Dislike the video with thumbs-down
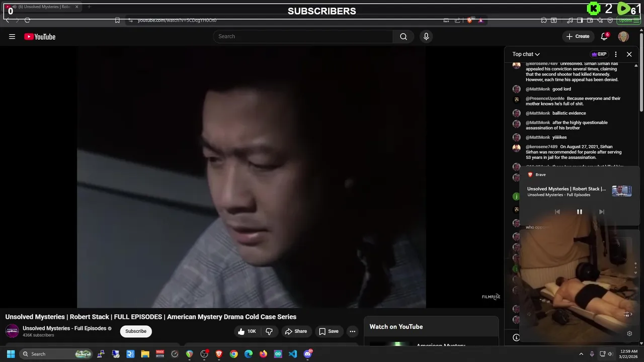Screen dimensions: 644x362 tap(269, 331)
